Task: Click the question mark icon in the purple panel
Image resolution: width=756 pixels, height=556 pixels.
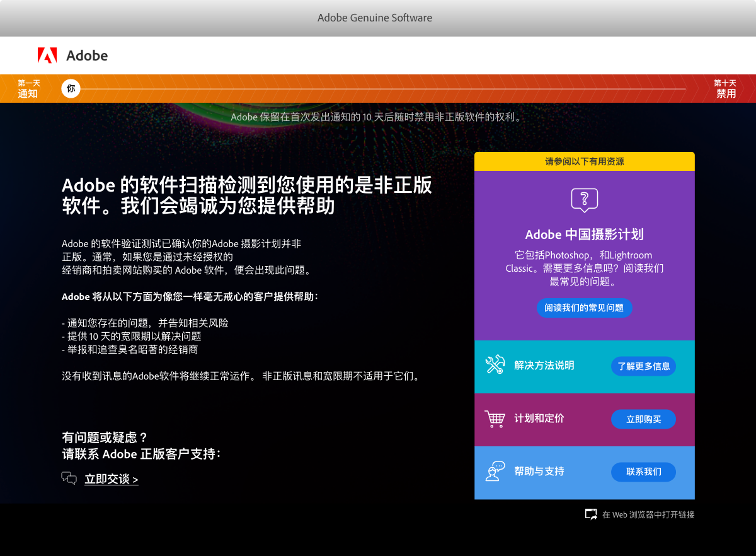Action: [x=584, y=199]
